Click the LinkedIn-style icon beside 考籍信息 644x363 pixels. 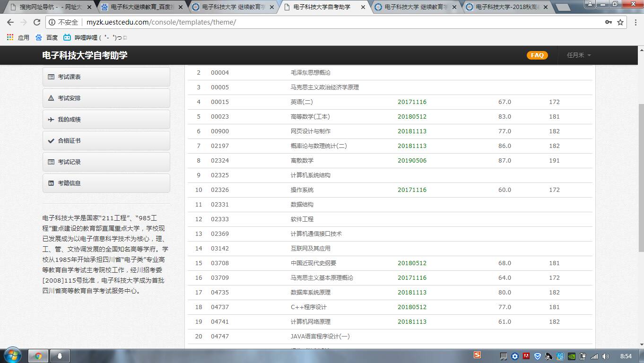click(x=51, y=183)
